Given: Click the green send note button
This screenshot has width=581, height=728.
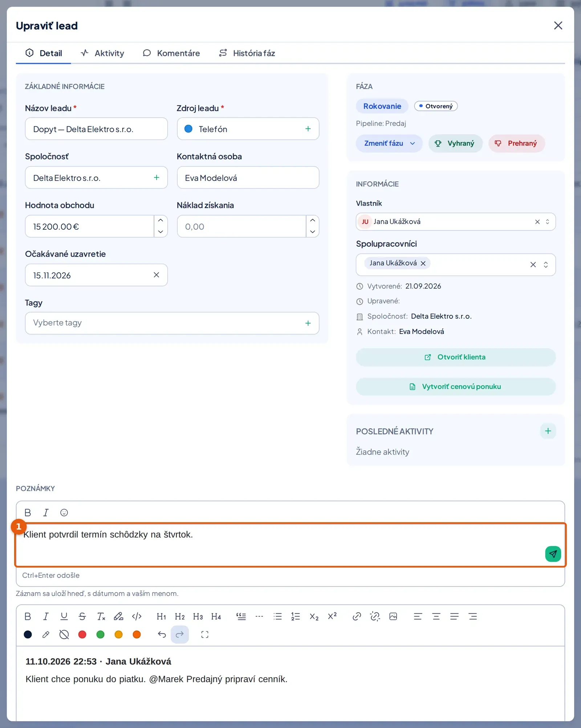Looking at the screenshot, I should 553,554.
